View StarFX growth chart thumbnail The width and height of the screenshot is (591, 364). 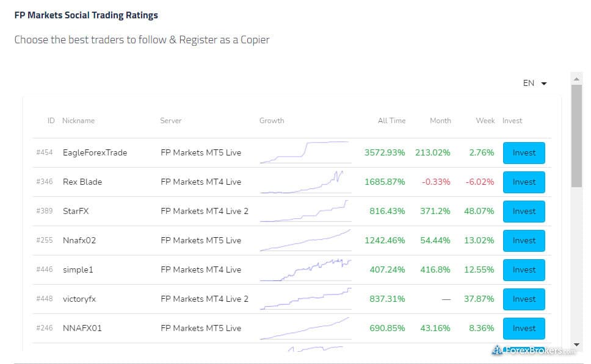(x=305, y=211)
